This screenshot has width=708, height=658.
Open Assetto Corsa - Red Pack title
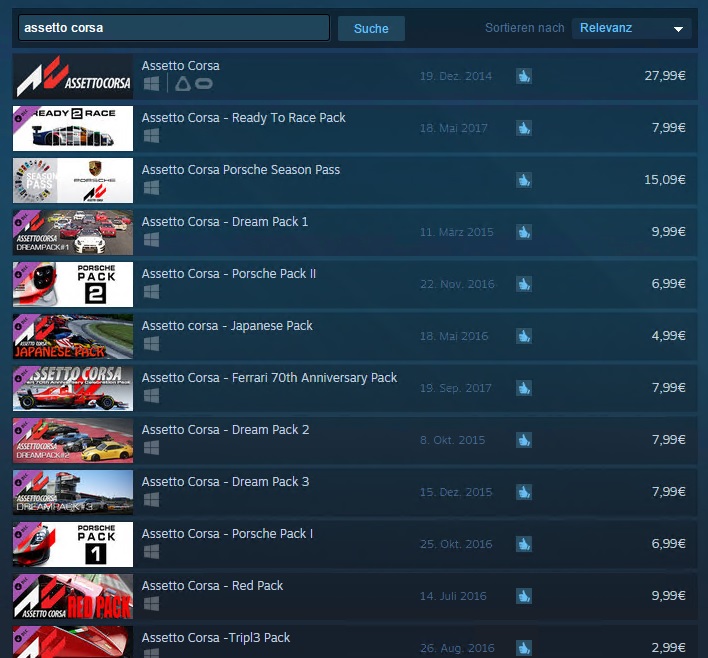pyautogui.click(x=212, y=585)
